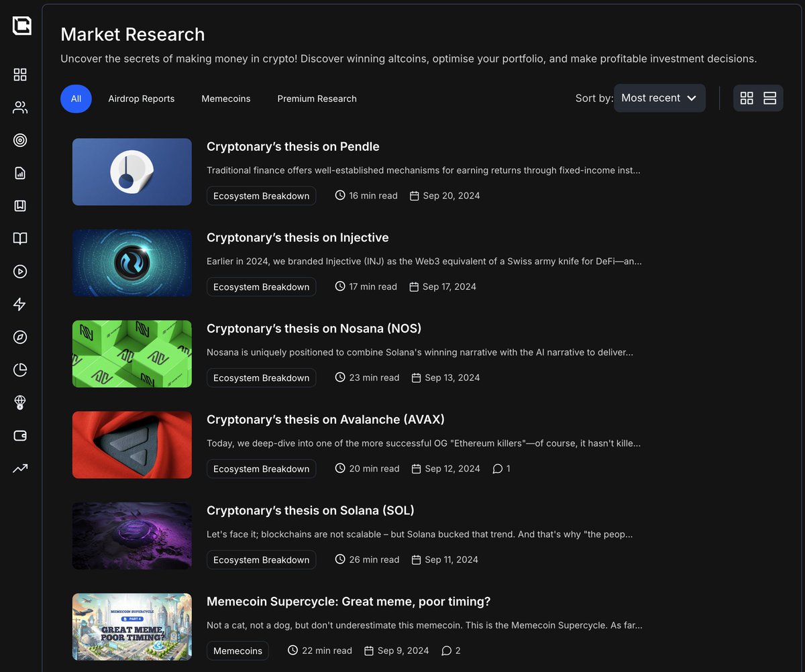Click Ecosystem Breakdown tag on Avalanche article

coord(262,469)
